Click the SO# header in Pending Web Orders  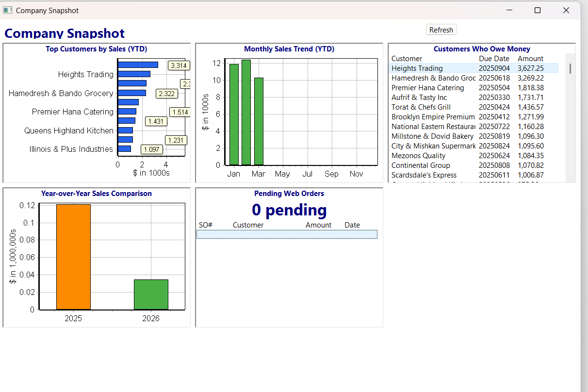tap(206, 225)
